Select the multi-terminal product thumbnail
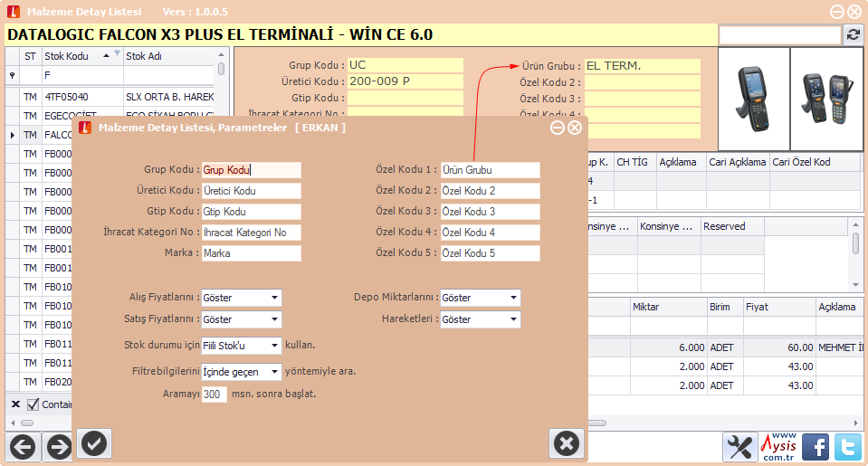Viewport: 868px width, 466px height. (826, 99)
